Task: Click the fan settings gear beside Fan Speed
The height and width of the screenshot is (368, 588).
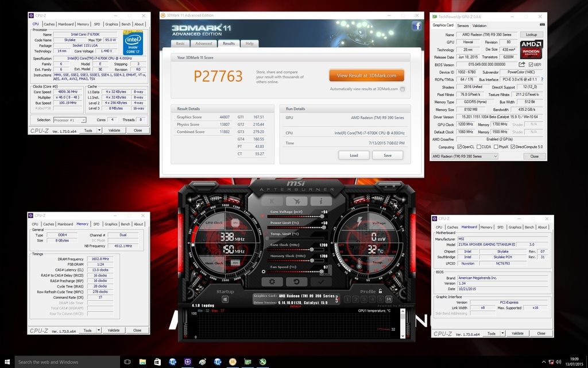Action: coord(264,271)
